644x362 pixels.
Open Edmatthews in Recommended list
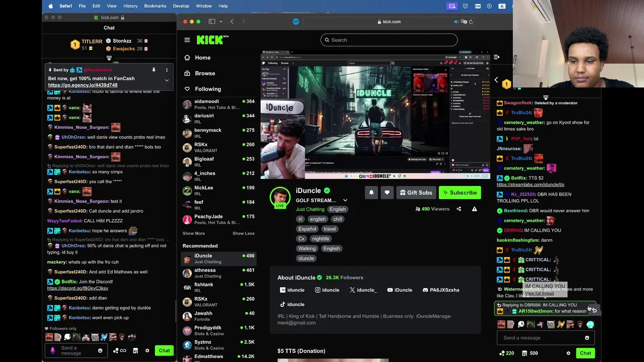pos(218,357)
